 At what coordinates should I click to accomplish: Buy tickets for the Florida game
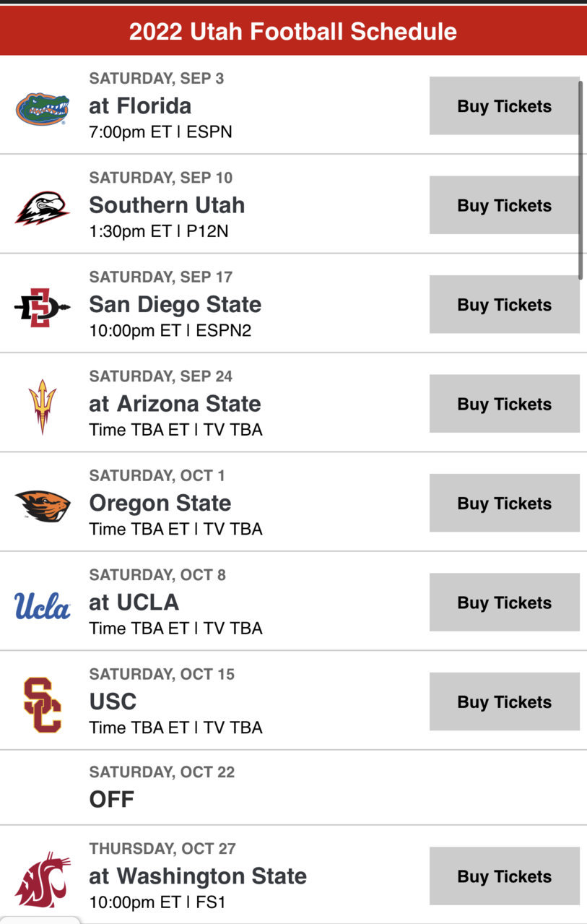coord(505,106)
